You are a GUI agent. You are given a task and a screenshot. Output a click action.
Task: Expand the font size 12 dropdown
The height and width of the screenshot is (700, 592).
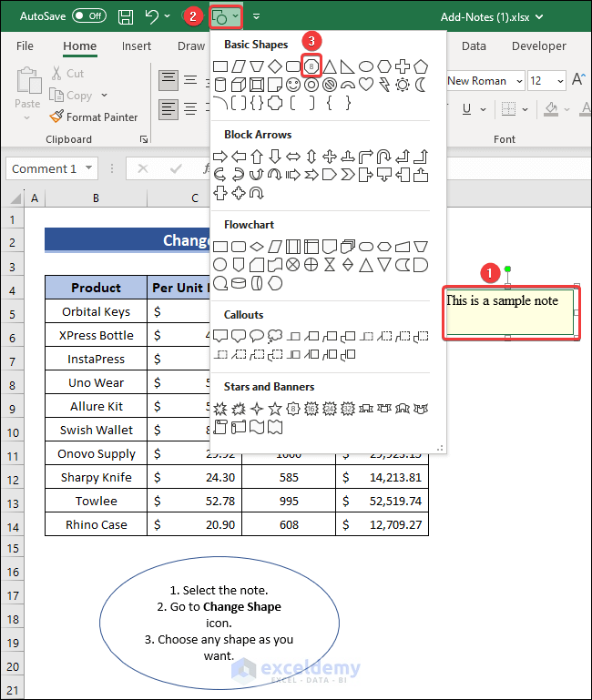click(560, 81)
